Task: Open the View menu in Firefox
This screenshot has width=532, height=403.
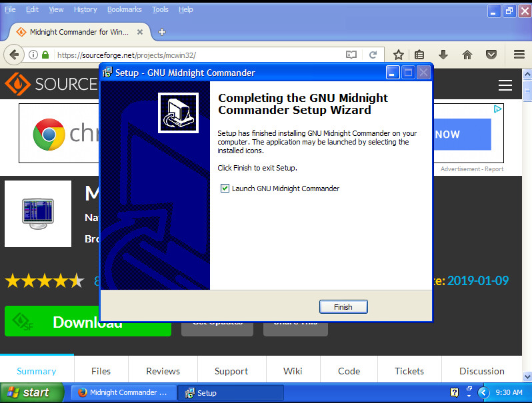Action: pos(56,9)
